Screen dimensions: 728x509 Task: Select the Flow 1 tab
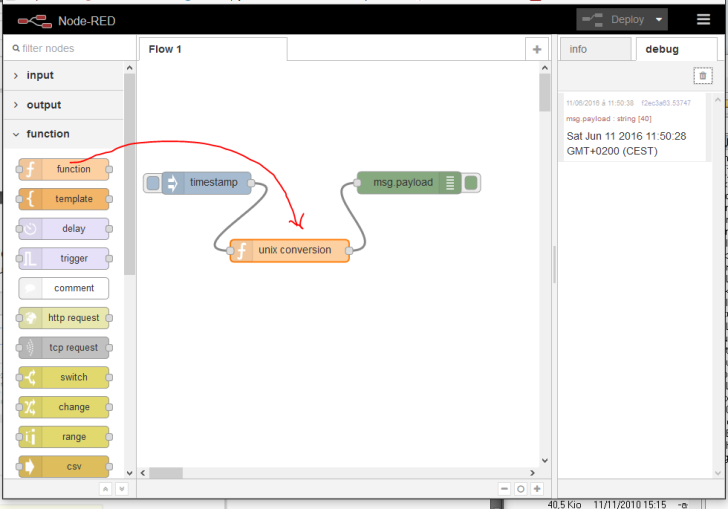coord(213,49)
